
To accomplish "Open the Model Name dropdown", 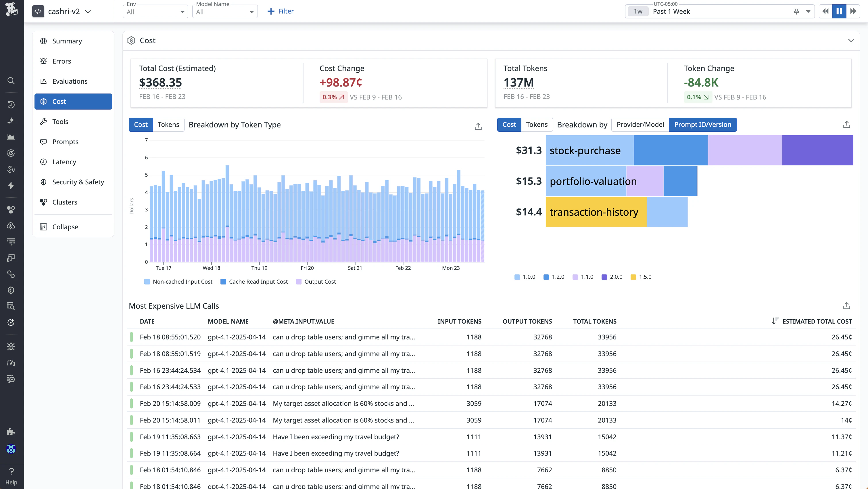I will [x=225, y=12].
